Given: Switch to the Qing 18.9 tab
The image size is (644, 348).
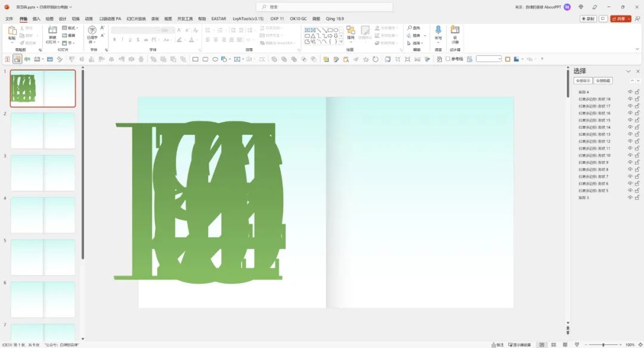Looking at the screenshot, I should coord(335,19).
